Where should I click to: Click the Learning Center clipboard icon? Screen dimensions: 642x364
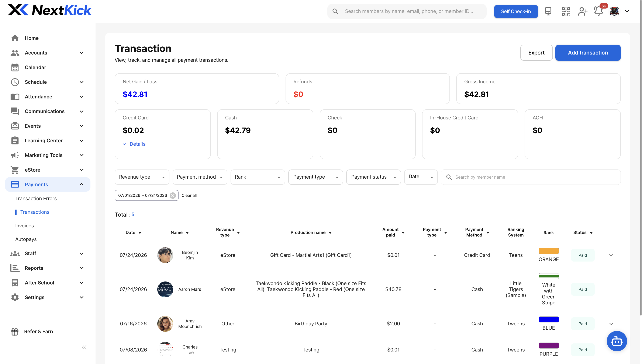click(15, 140)
